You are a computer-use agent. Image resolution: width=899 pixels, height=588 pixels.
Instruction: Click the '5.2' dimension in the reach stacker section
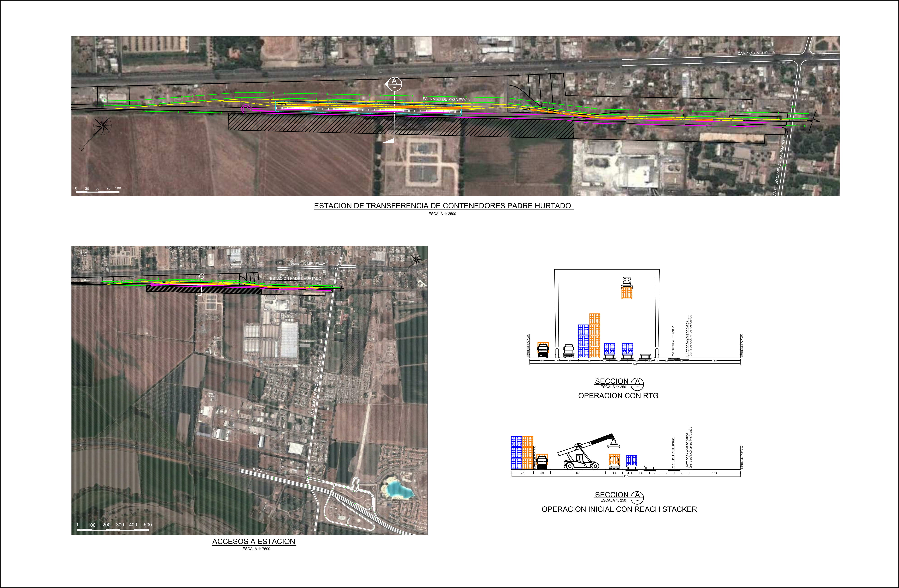[522, 473]
